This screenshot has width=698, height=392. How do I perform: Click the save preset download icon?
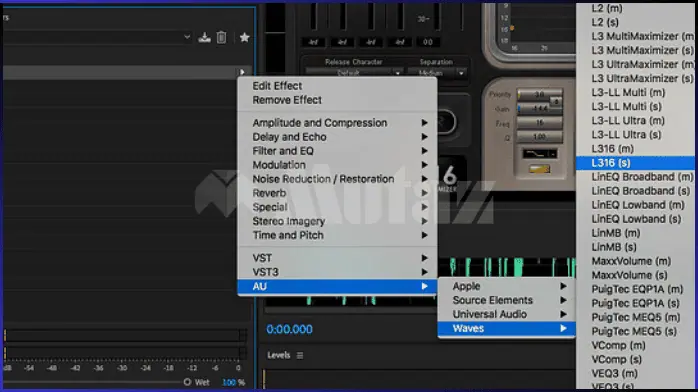pos(204,37)
